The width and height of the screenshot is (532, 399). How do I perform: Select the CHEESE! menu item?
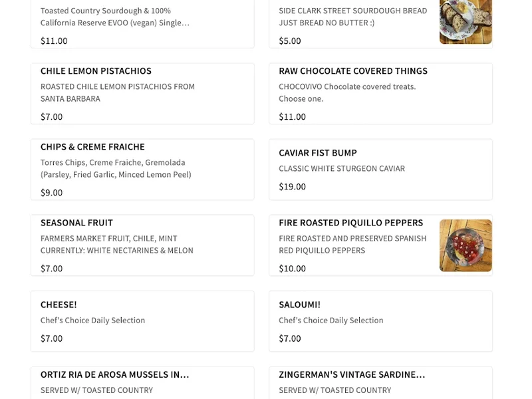click(x=142, y=321)
